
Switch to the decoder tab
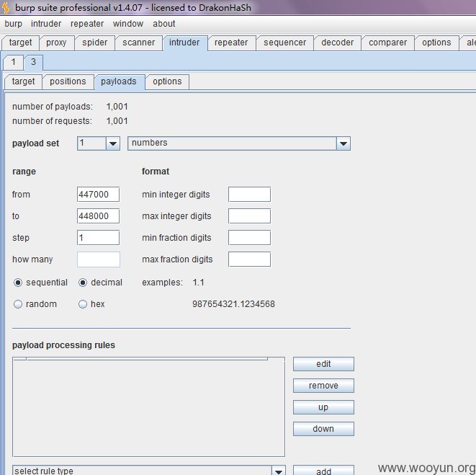click(x=337, y=43)
